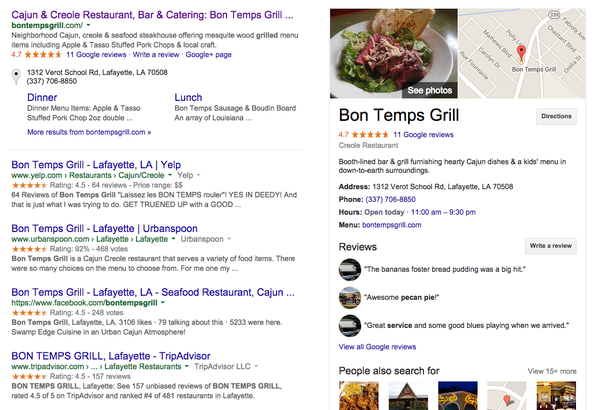Click See photos on the food image
600x410 pixels.
coord(429,90)
